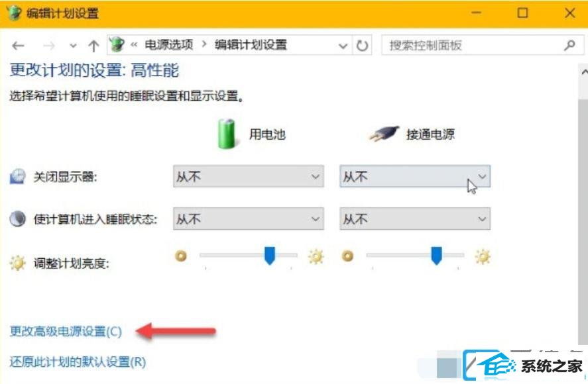Open sleep dropdown for battery
Screen dimensions: 588x384
249,218
